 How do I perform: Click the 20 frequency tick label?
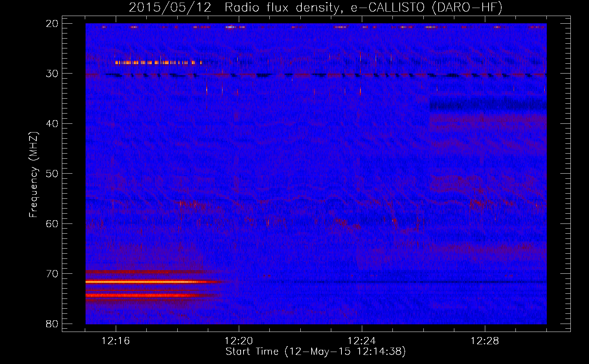52,24
